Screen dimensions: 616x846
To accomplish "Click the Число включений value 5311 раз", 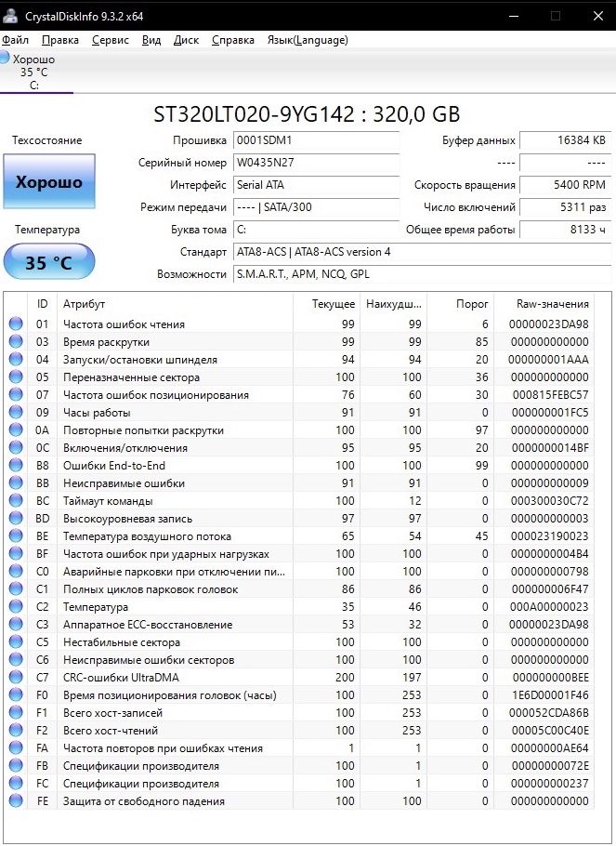I will [565, 207].
